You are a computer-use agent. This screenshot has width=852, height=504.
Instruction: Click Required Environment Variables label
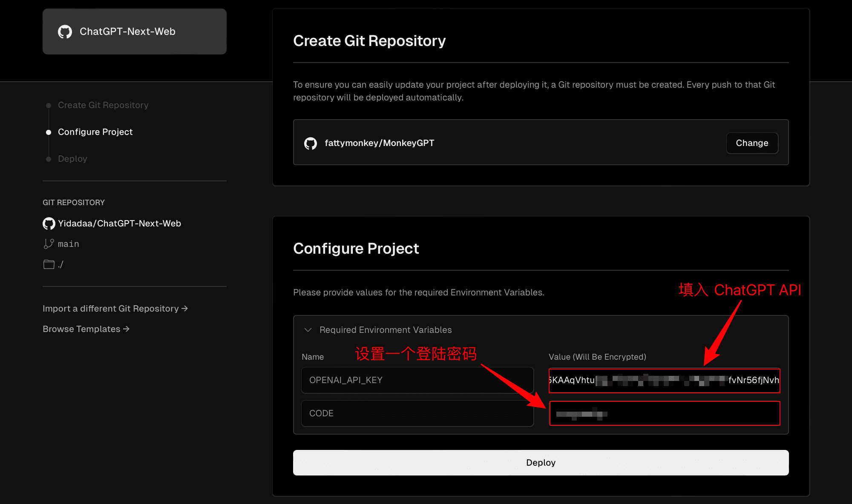coord(386,330)
